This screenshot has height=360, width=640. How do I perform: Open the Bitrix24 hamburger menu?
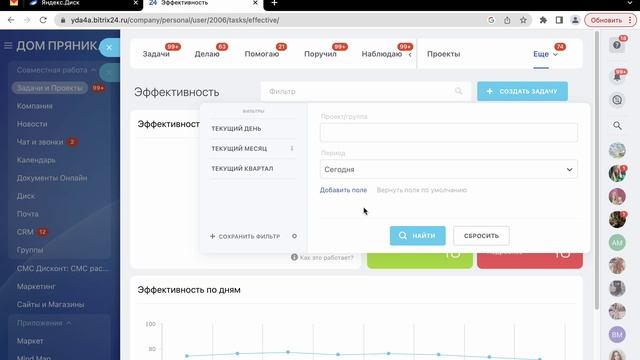click(x=8, y=46)
